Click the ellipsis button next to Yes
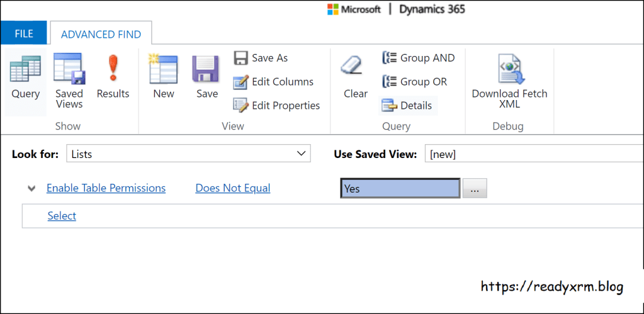 [475, 189]
